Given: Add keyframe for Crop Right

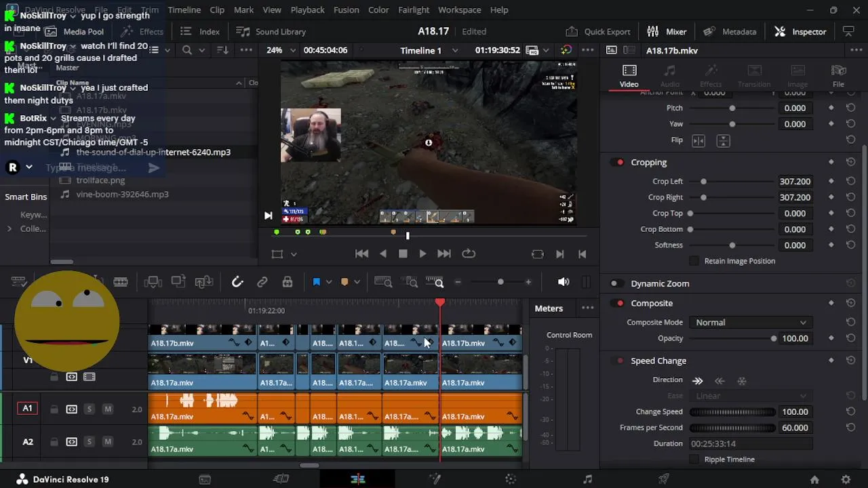Looking at the screenshot, I should (x=831, y=197).
